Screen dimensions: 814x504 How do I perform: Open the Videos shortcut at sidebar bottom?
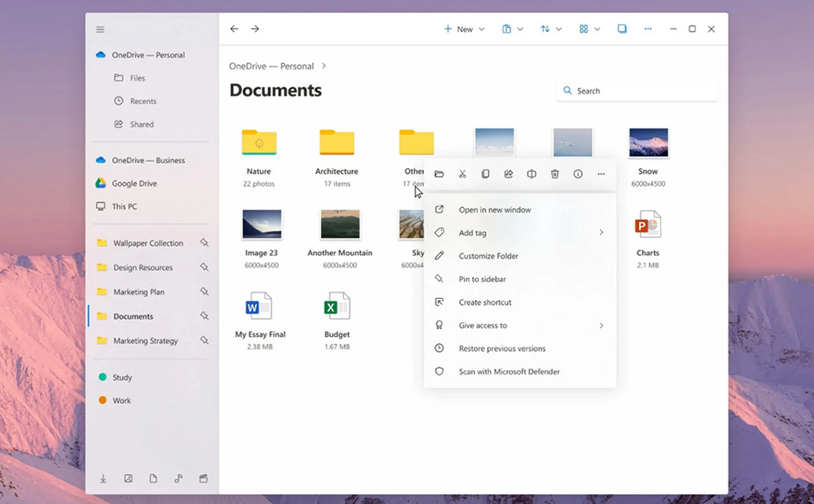pos(203,479)
